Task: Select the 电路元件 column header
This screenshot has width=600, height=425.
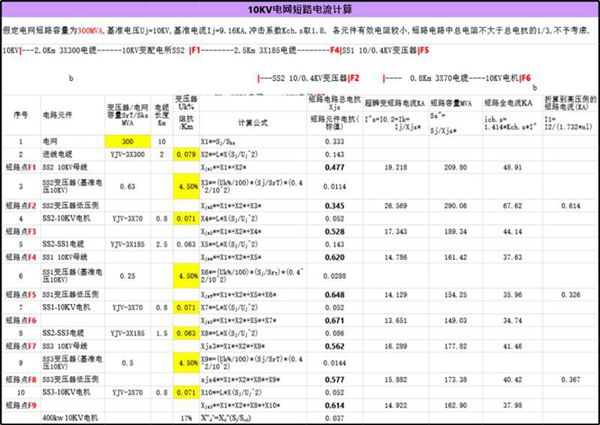Action: (x=57, y=114)
